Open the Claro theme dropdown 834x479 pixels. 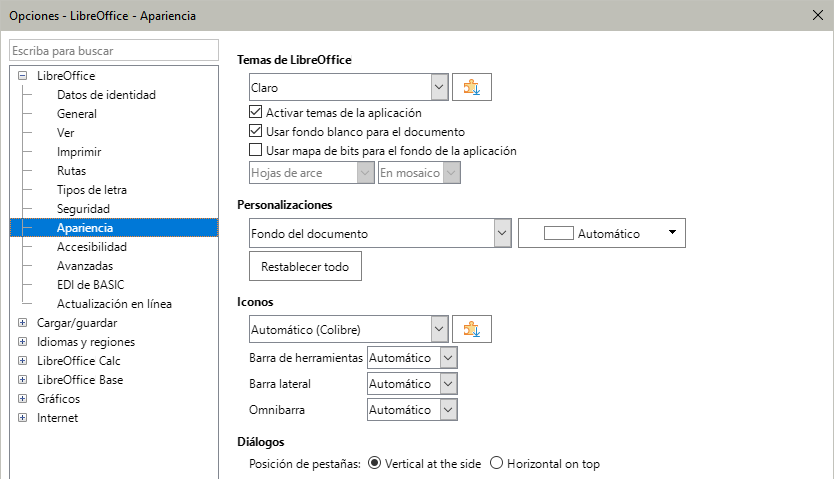[439, 88]
